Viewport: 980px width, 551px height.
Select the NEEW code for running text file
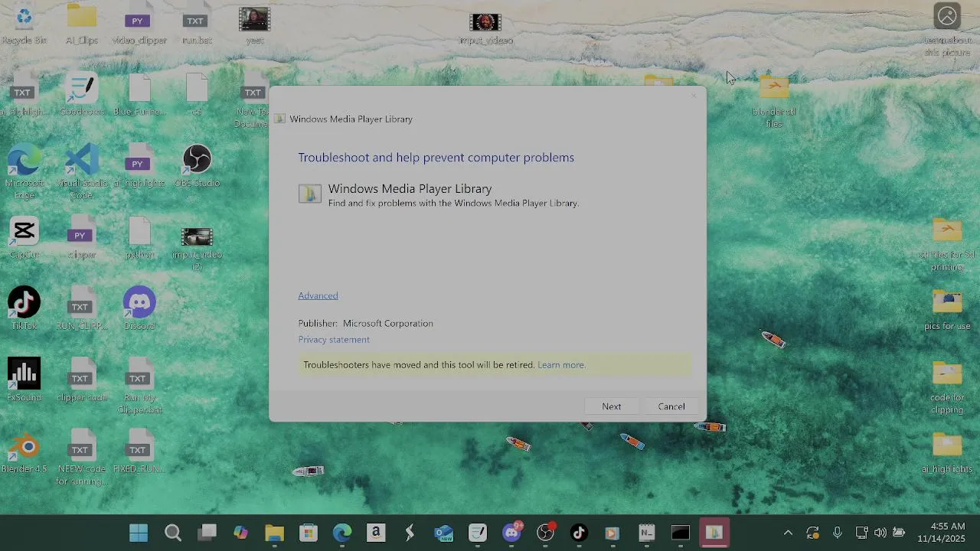(x=82, y=458)
